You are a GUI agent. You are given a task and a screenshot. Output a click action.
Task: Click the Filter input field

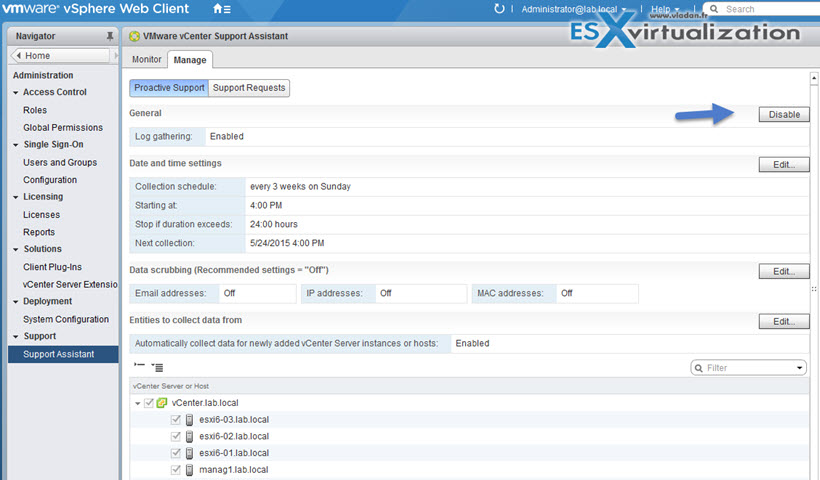(749, 368)
